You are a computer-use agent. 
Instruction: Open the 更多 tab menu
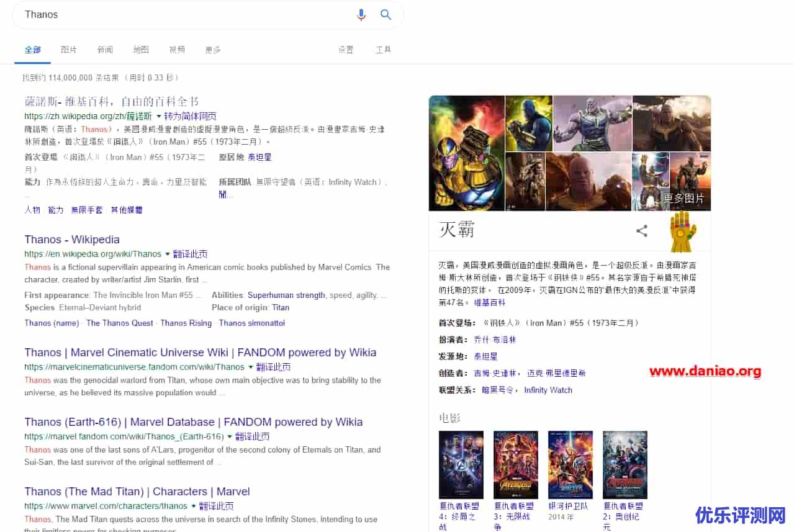point(213,50)
